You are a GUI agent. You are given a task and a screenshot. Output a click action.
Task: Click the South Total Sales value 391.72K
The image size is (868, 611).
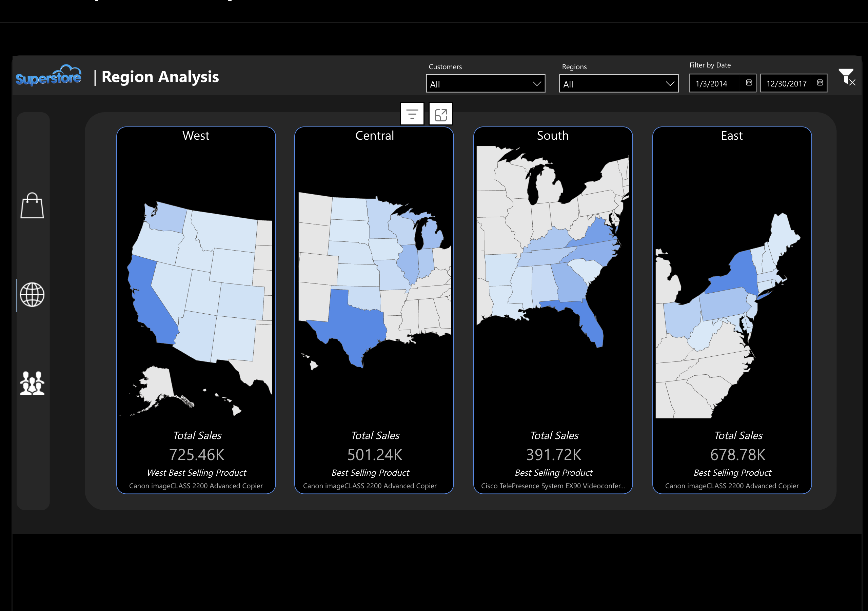click(553, 455)
